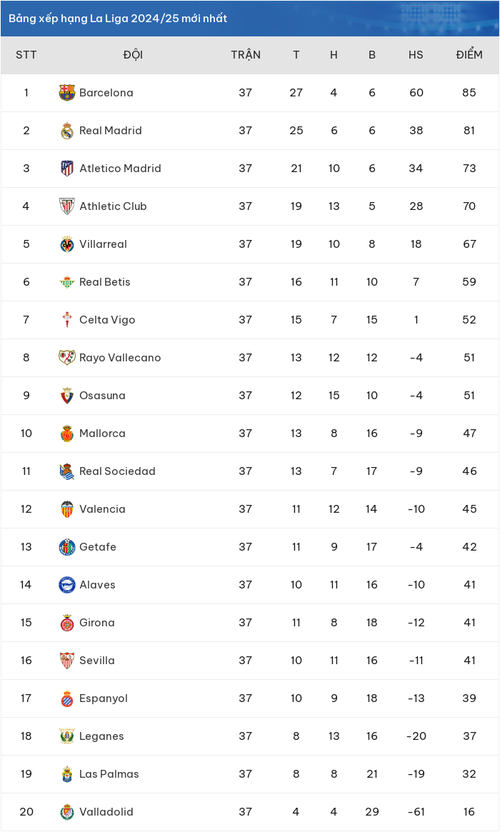500x832 pixels.
Task: Click the Rayo Vallecano badge icon
Action: (67, 358)
